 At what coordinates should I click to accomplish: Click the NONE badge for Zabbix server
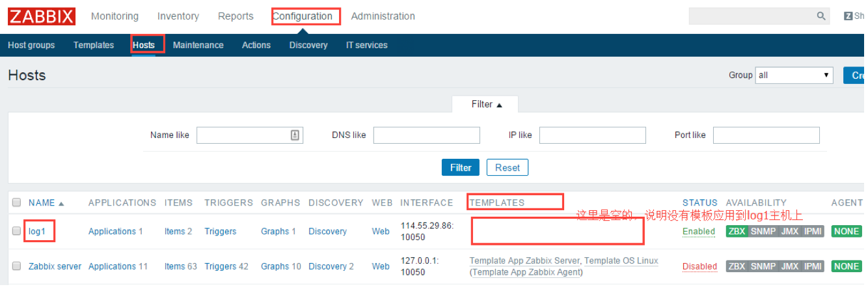point(847,266)
